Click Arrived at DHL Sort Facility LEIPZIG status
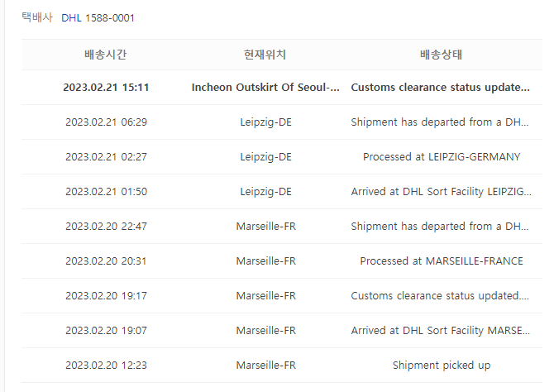Screen dimensions: 554x392 click(x=441, y=192)
